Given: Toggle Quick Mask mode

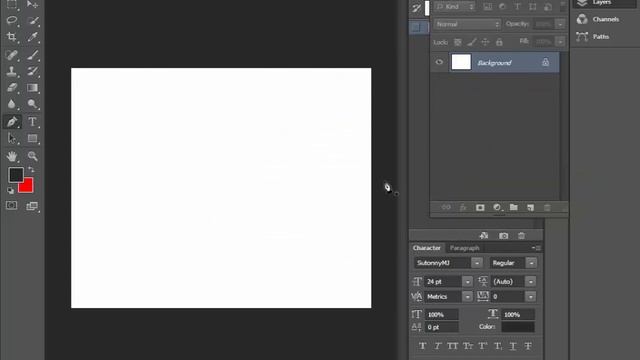Looking at the screenshot, I should click(11, 205).
